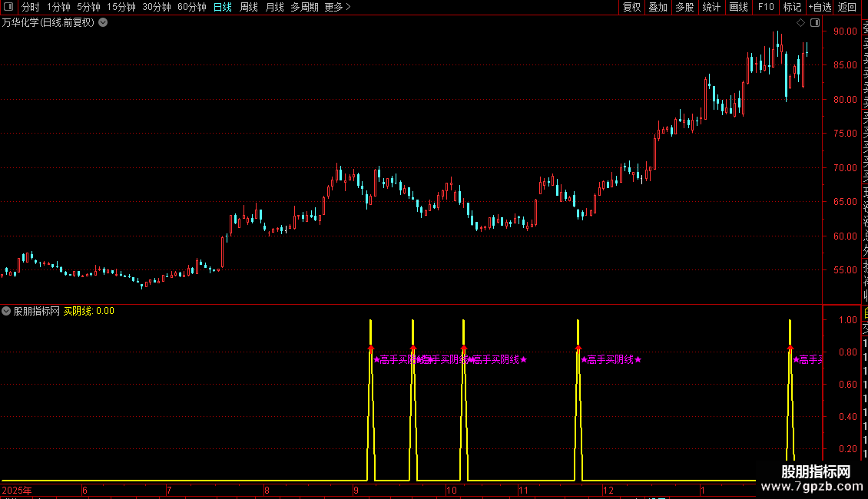This screenshot has height=499, width=868.
Task: Click the red arrow signal in late January
Action: coord(790,348)
